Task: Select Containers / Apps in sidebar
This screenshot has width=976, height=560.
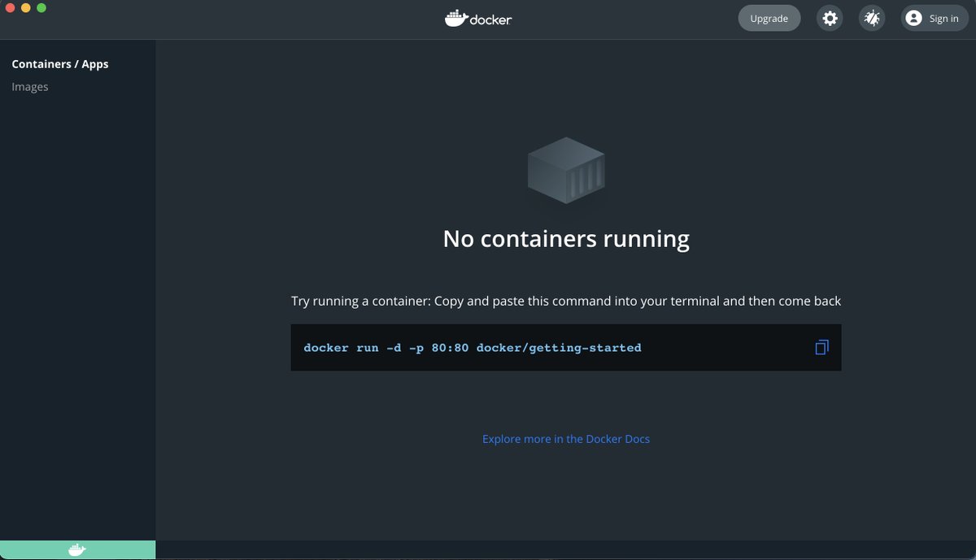Action: coord(60,64)
